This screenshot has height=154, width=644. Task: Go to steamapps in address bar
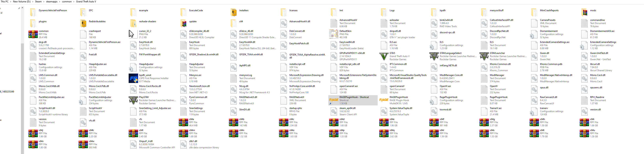tap(52, 2)
